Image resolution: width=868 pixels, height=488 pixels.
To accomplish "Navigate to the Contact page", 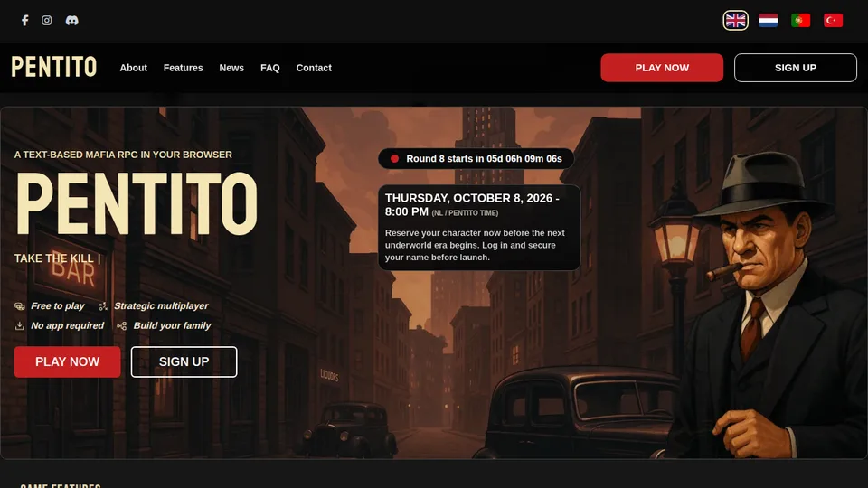I will tap(314, 68).
